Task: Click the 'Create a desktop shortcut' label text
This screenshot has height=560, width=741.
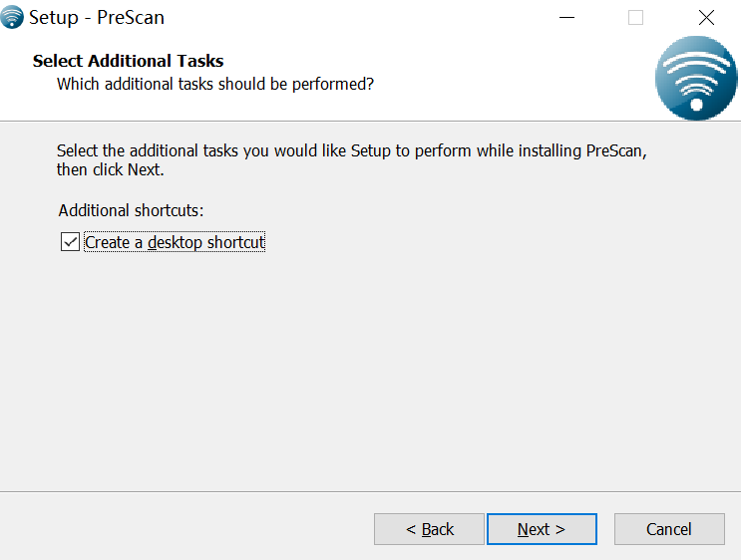Action: point(175,242)
